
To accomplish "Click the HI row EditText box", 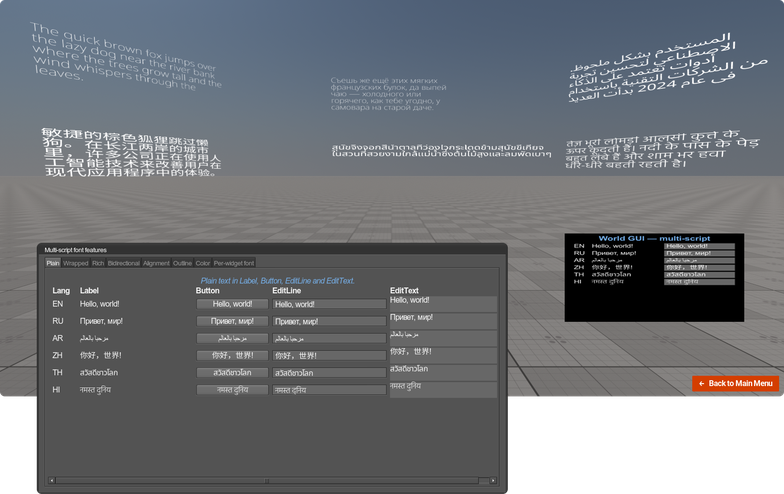I will pyautogui.click(x=443, y=390).
